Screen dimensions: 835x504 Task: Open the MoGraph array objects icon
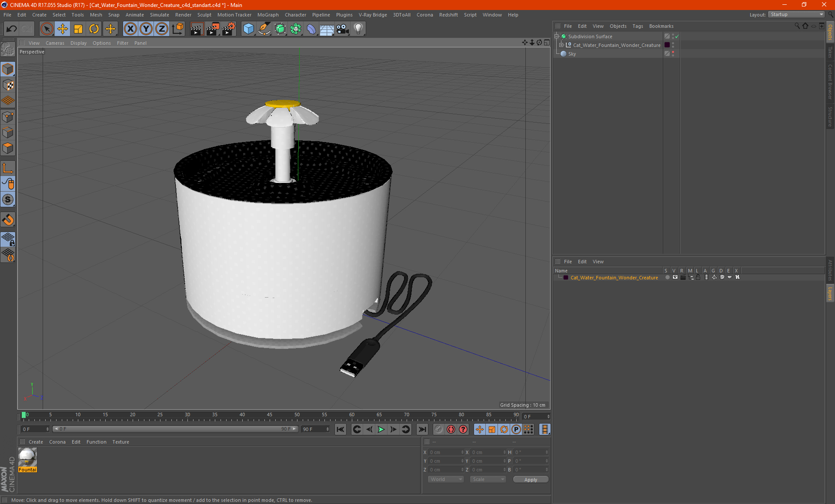(x=296, y=29)
